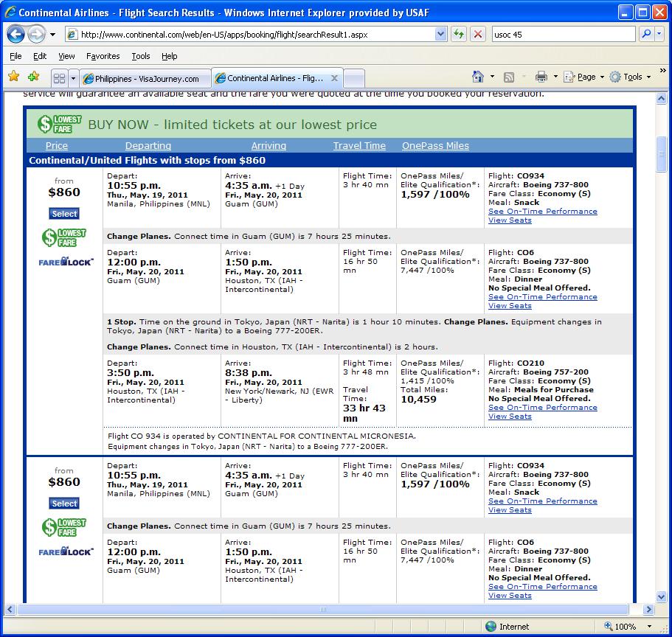Expand the address bar URL history dropdown
The width and height of the screenshot is (672, 637).
(440, 34)
